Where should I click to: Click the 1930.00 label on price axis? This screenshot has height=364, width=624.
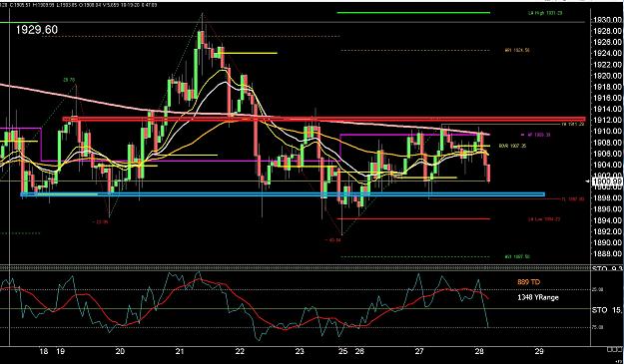[607, 20]
